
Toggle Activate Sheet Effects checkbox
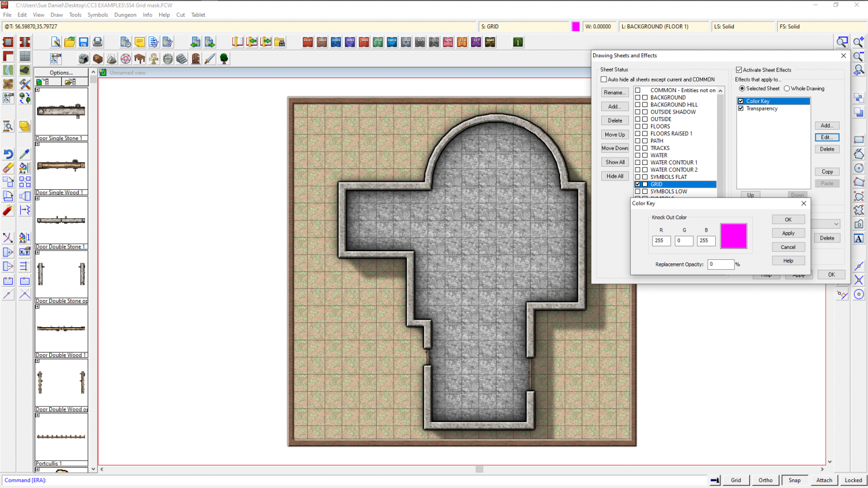coord(739,69)
